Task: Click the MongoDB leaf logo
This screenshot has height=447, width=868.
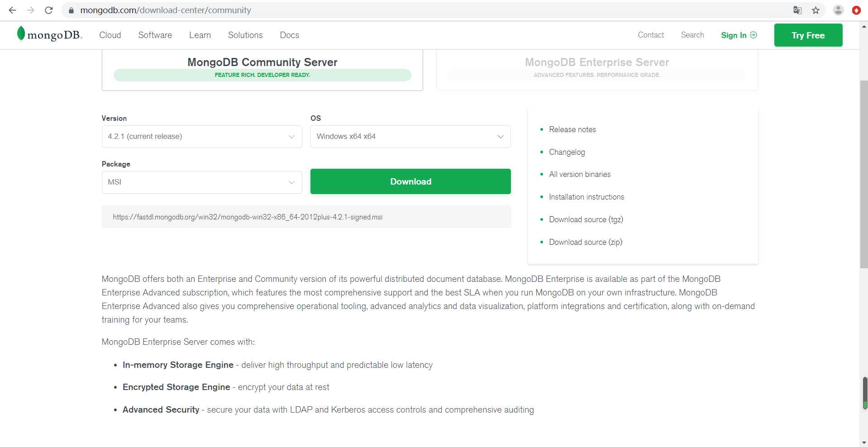Action: coord(21,34)
